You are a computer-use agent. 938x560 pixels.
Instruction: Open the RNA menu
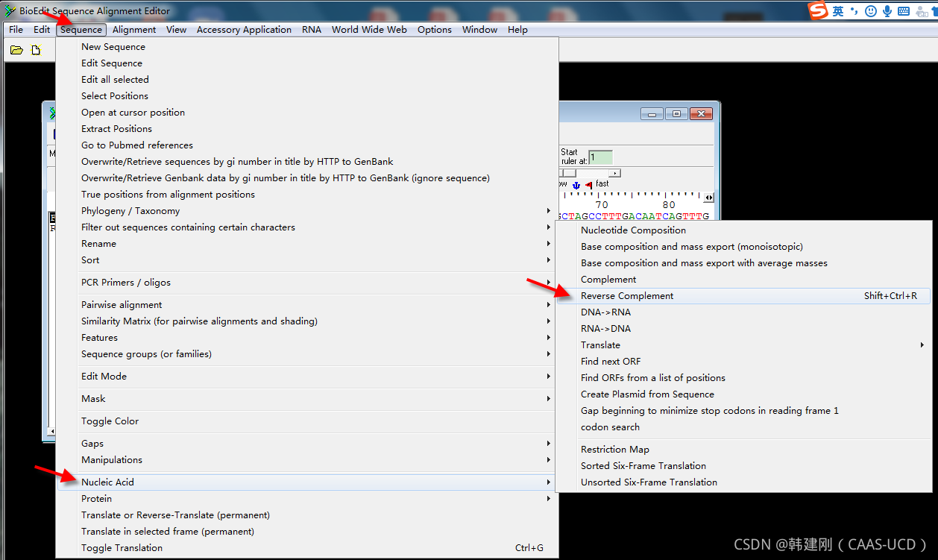click(x=312, y=30)
